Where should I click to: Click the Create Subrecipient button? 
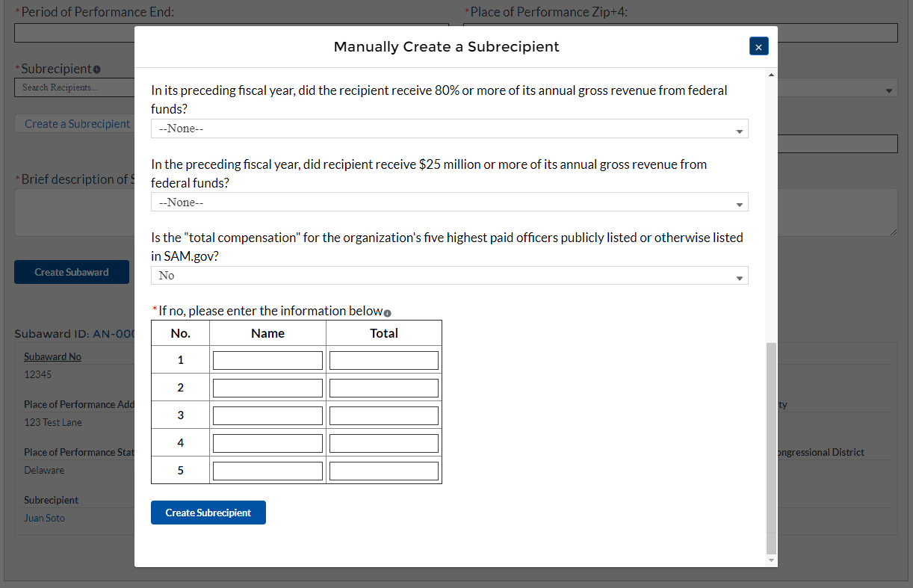click(208, 513)
